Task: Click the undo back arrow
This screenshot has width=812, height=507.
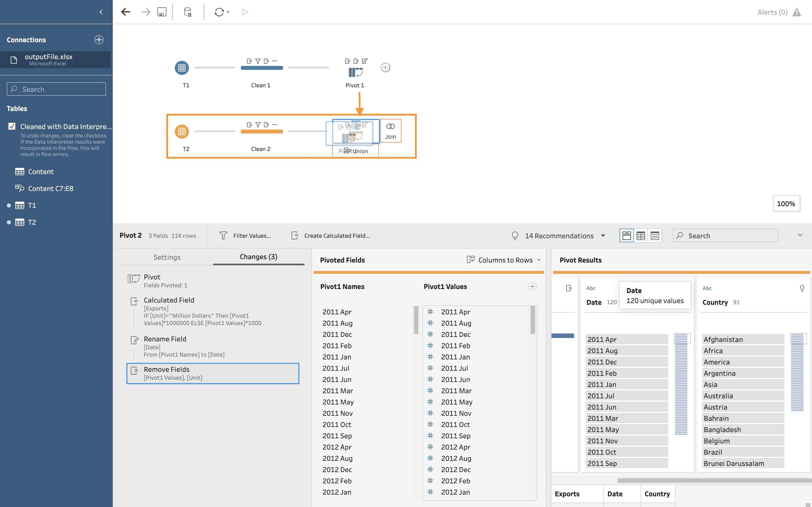Action: (x=125, y=12)
